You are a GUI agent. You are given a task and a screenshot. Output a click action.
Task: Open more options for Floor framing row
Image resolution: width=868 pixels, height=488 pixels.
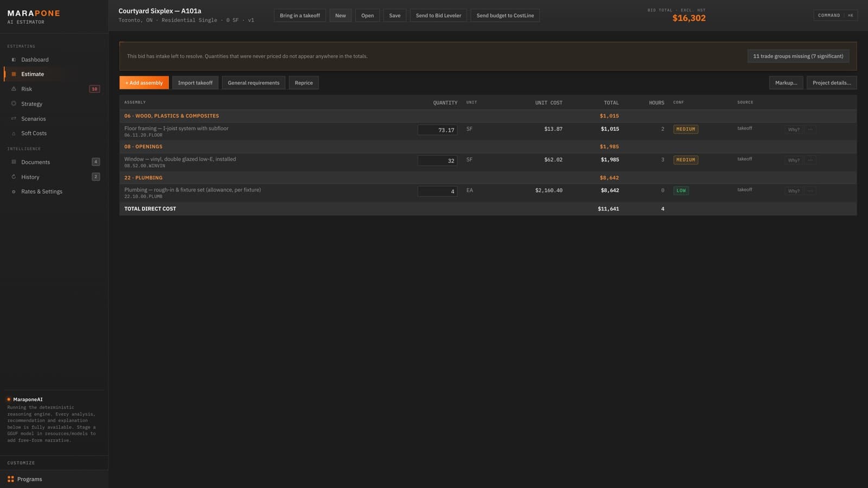point(810,130)
